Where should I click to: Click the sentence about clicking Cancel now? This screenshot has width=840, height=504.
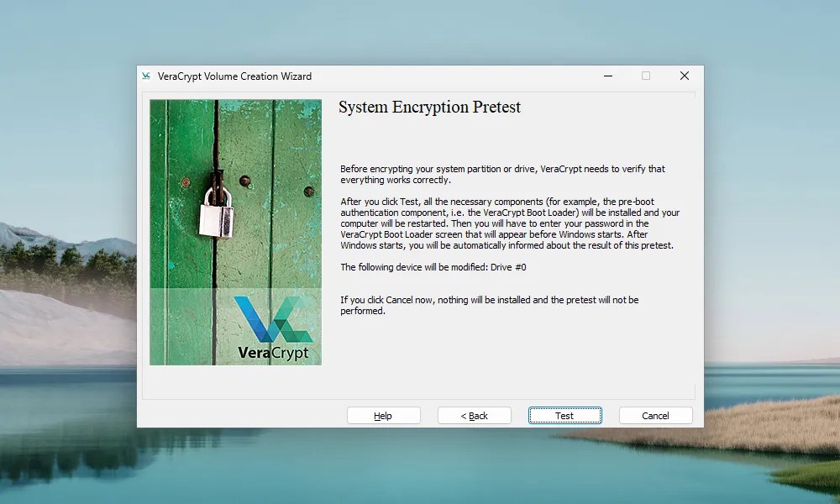[x=489, y=305]
